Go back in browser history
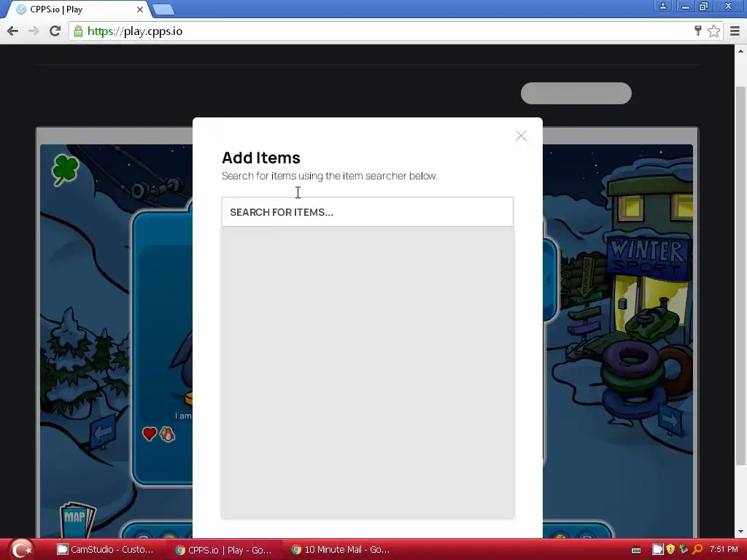 point(13,31)
